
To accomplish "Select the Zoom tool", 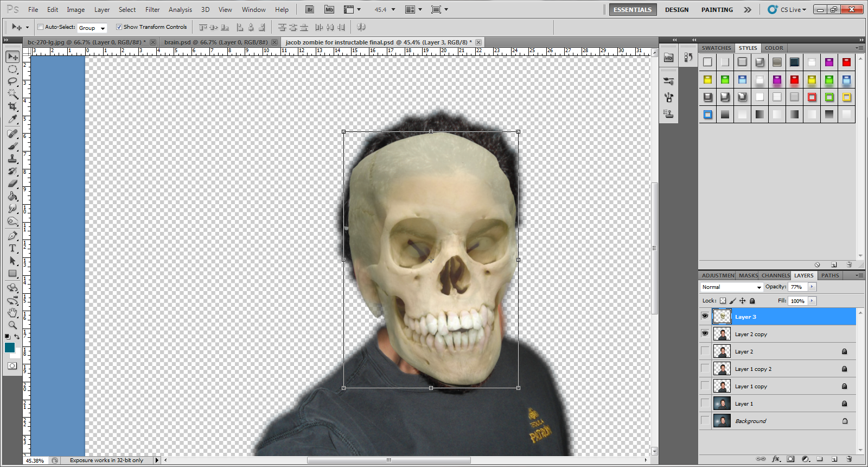I will [13, 325].
